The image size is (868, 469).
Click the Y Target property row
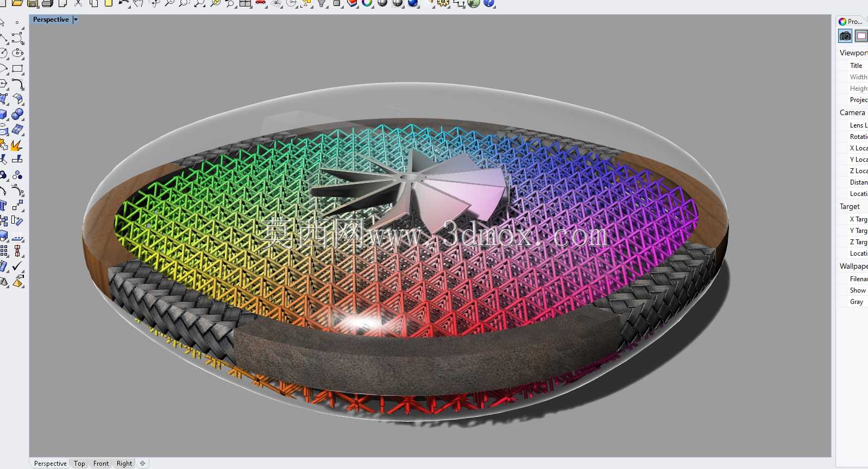tap(852, 230)
